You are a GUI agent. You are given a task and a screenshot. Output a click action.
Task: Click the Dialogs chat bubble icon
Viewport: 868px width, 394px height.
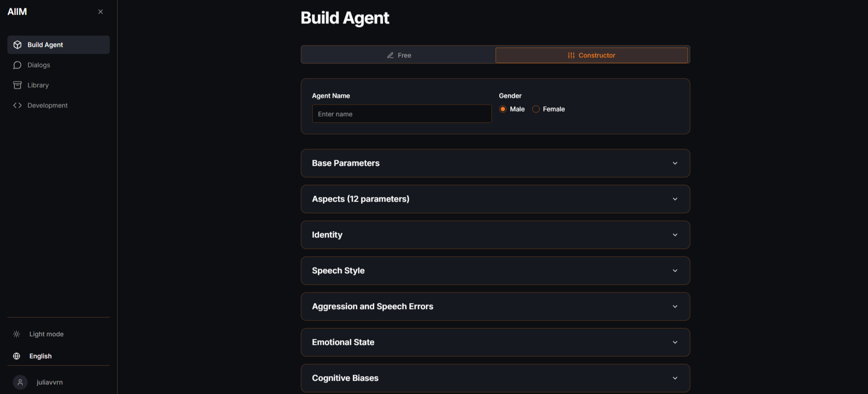pyautogui.click(x=17, y=65)
